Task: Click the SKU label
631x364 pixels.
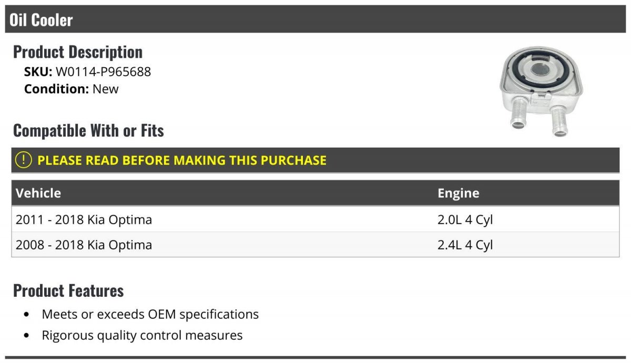Action: [x=38, y=72]
